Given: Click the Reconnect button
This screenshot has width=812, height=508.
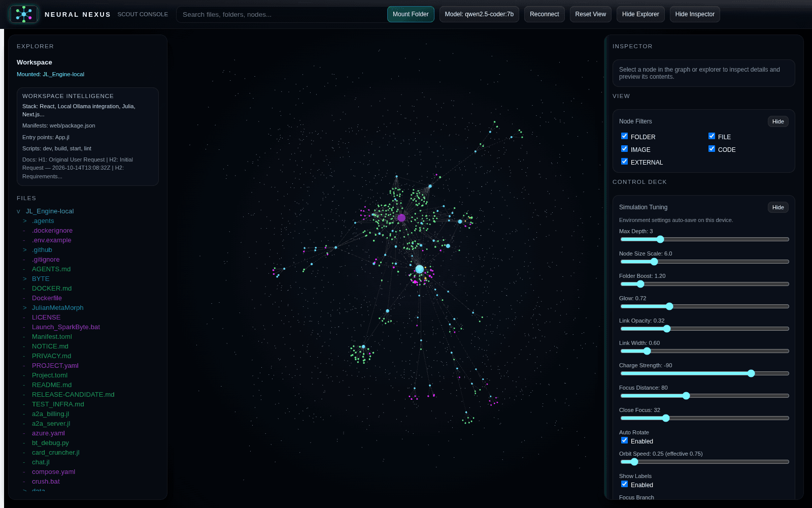Looking at the screenshot, I should [x=544, y=14].
